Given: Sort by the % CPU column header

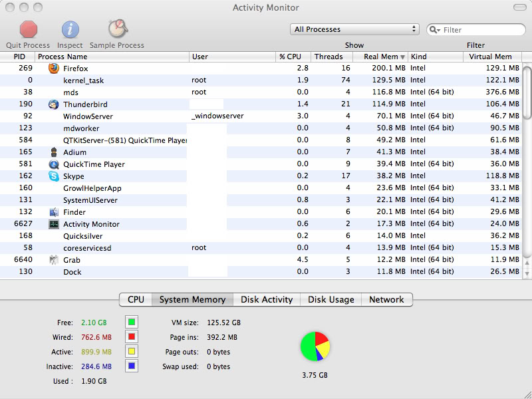Looking at the screenshot, I should point(293,57).
